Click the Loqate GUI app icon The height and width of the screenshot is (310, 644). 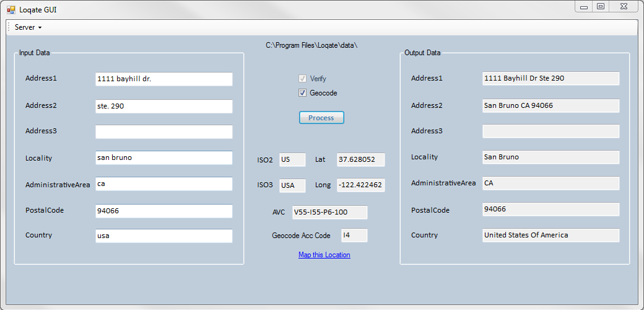[11, 10]
